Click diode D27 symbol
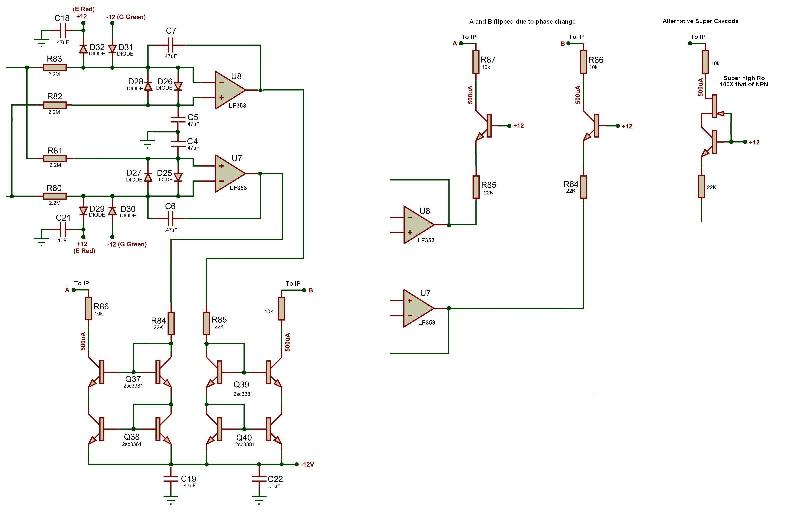This screenshot has width=800, height=530. coord(148,178)
